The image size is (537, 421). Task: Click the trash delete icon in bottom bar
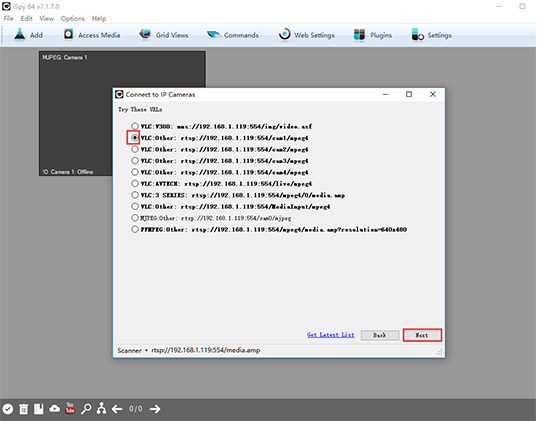pyautogui.click(x=23, y=409)
